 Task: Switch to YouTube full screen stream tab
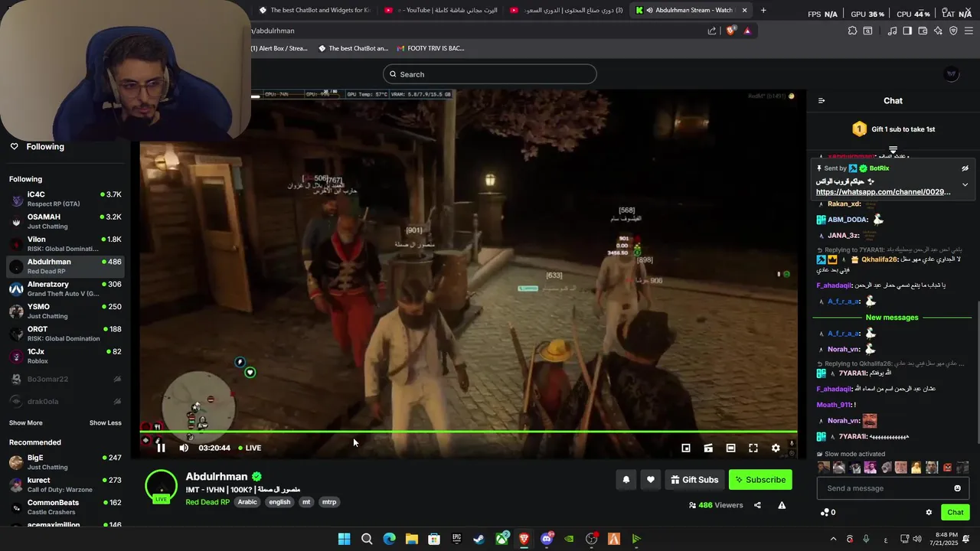pos(440,10)
